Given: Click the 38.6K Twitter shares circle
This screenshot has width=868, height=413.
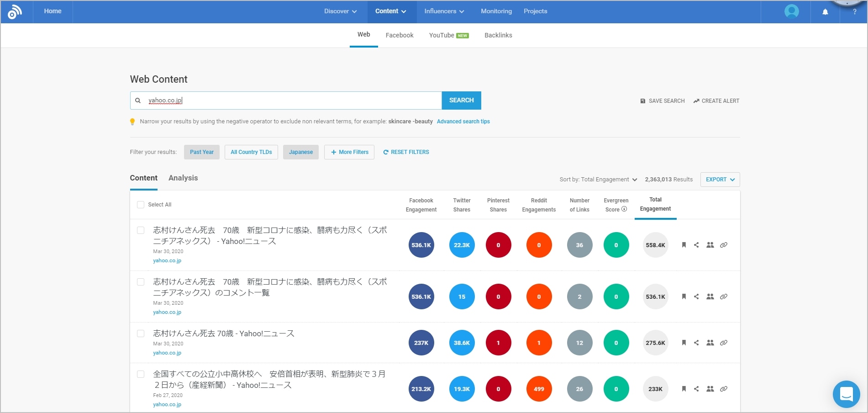Looking at the screenshot, I should 462,343.
